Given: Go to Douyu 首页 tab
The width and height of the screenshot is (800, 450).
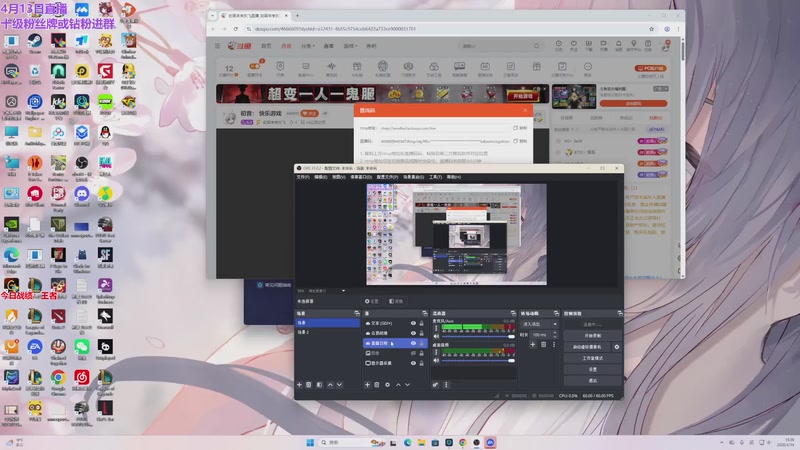Looking at the screenshot, I should pyautogui.click(x=266, y=46).
